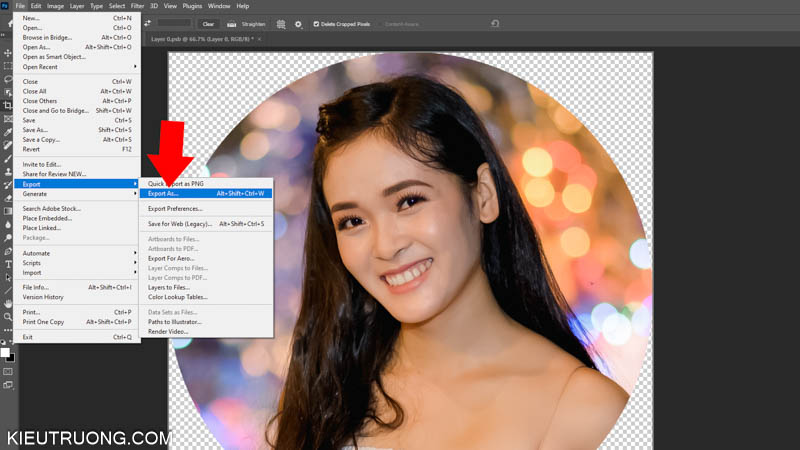The image size is (800, 450).
Task: Select the Line tool
Action: coord(8,290)
